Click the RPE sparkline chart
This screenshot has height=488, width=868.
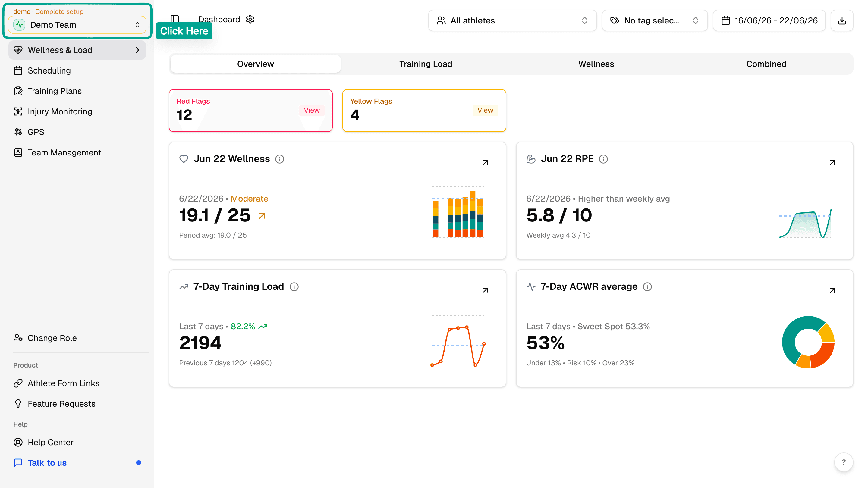pyautogui.click(x=805, y=213)
